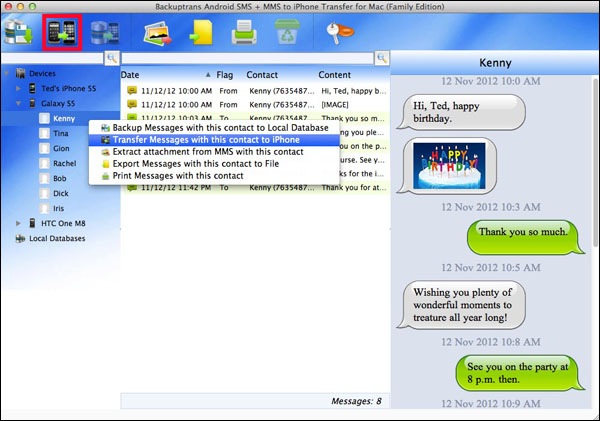Image resolution: width=600 pixels, height=421 pixels.
Task: Choose Transfer Messages with this contact to iPhone
Action: (214, 140)
